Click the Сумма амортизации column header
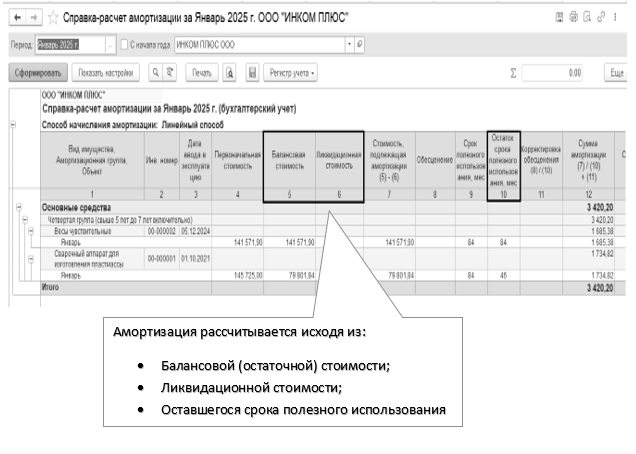Image resolution: width=636 pixels, height=454 pixels. 589,160
